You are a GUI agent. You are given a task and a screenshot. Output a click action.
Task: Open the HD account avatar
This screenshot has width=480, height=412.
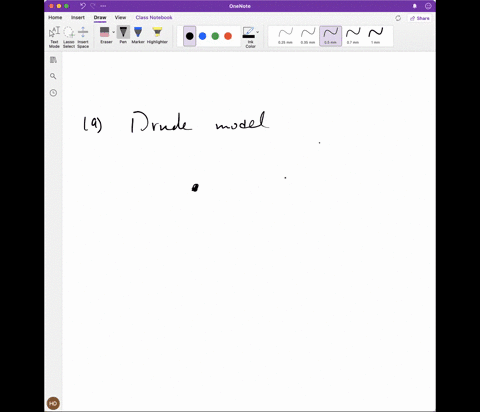point(53,403)
